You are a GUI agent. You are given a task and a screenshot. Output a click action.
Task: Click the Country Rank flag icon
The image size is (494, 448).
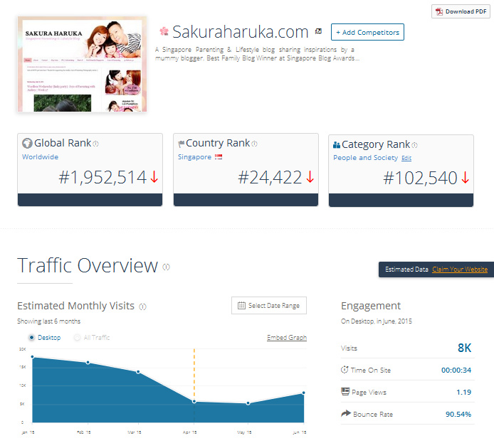[181, 144]
